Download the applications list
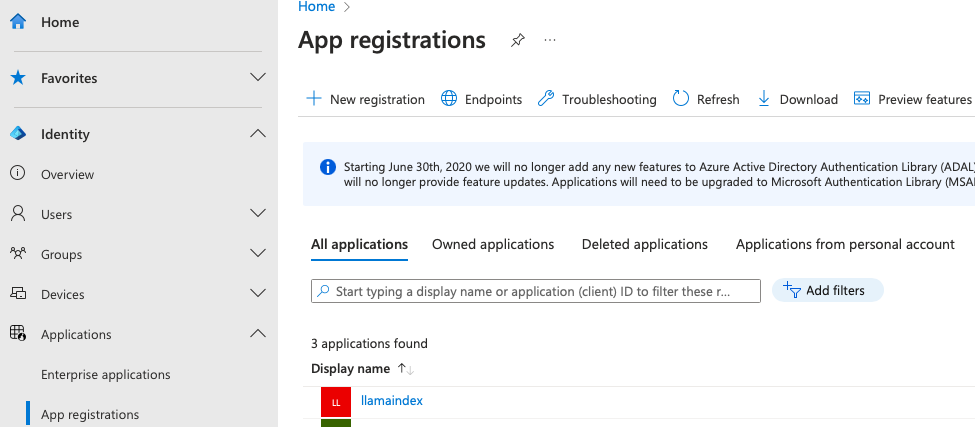This screenshot has height=427, width=975. coord(797,99)
